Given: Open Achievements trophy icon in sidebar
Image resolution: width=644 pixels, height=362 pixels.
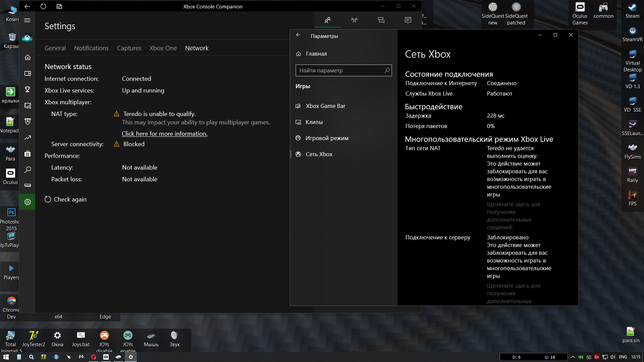Looking at the screenshot, I should pyautogui.click(x=28, y=89).
